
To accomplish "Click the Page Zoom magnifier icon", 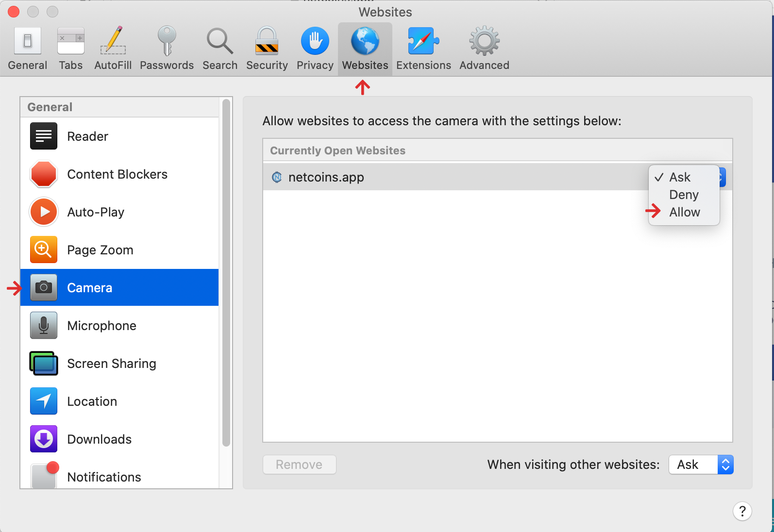I will point(44,250).
